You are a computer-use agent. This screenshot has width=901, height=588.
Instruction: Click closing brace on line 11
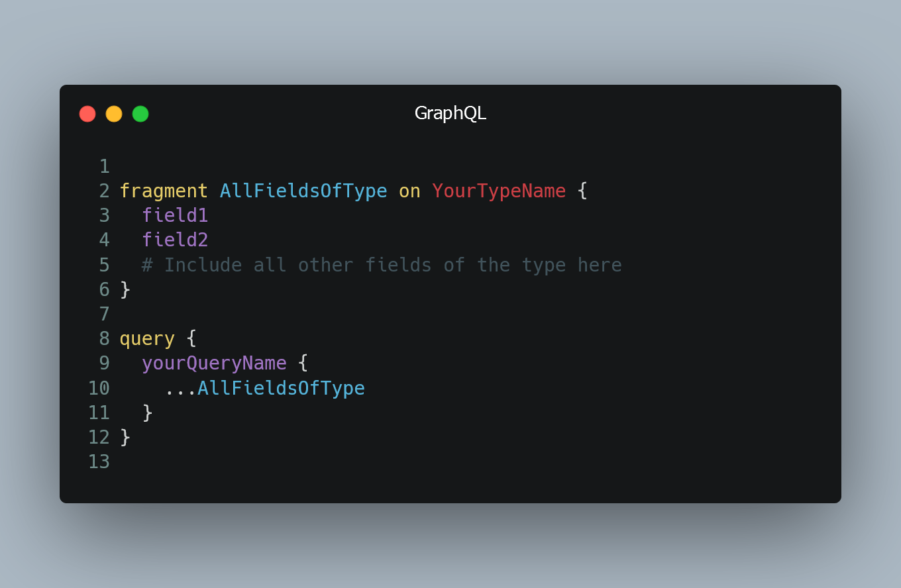coord(148,413)
